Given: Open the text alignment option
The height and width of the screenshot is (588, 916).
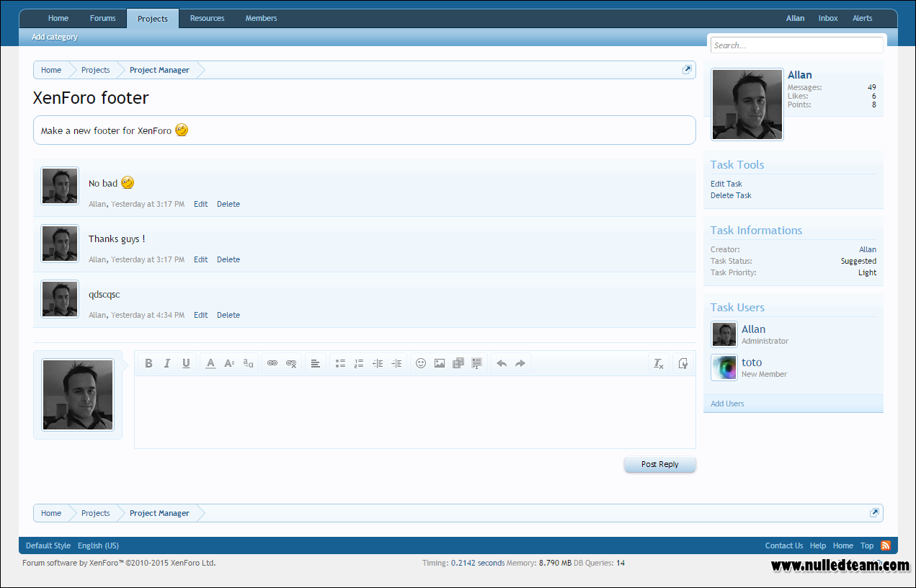Looking at the screenshot, I should tap(316, 363).
